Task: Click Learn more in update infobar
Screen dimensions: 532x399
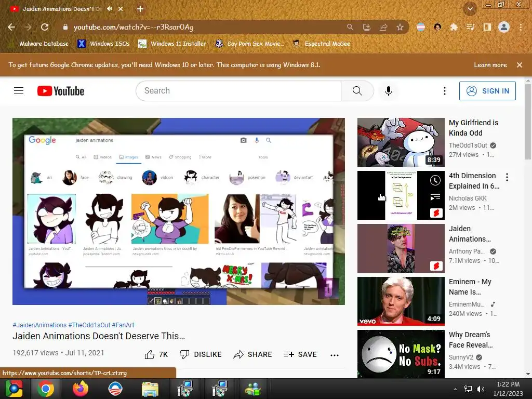Action: [490, 65]
